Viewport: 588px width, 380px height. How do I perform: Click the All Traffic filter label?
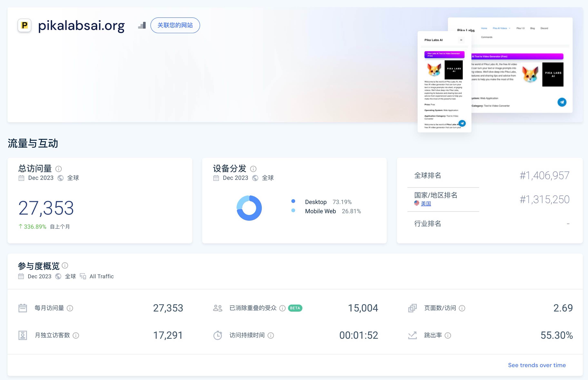coord(101,276)
